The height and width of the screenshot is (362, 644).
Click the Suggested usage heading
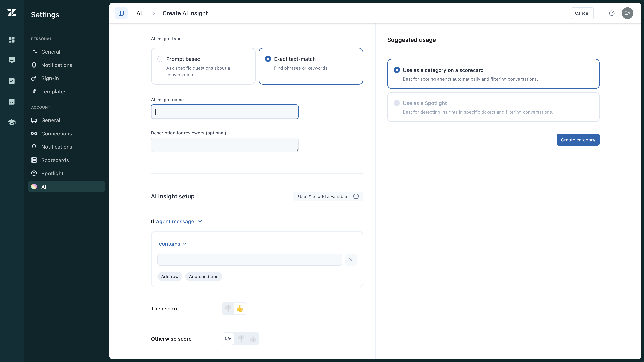pyautogui.click(x=411, y=40)
